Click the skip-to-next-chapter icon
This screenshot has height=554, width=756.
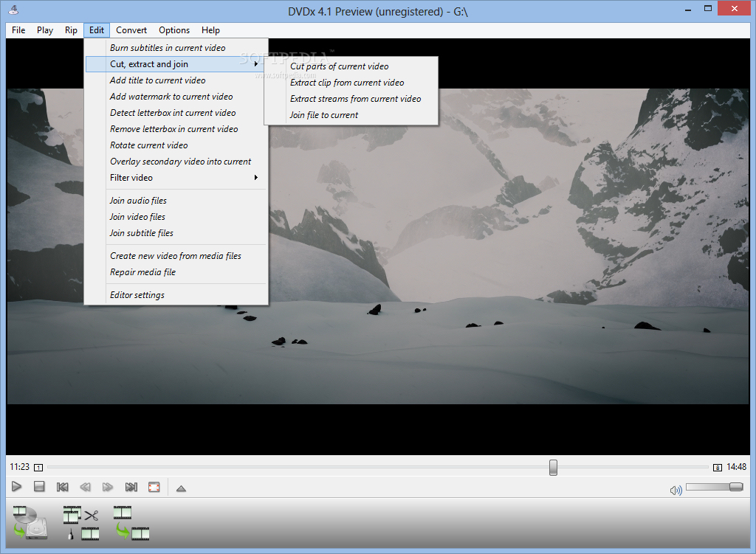131,487
